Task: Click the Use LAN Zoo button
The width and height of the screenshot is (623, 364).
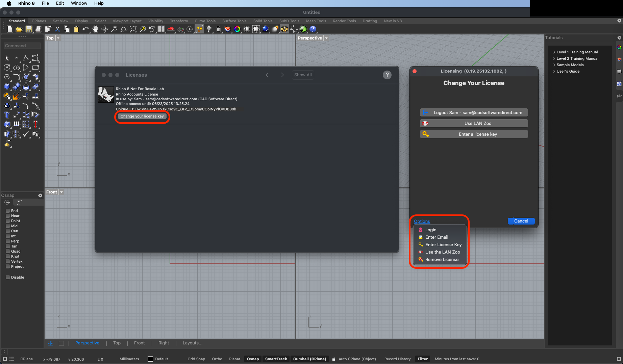Action: [x=474, y=123]
